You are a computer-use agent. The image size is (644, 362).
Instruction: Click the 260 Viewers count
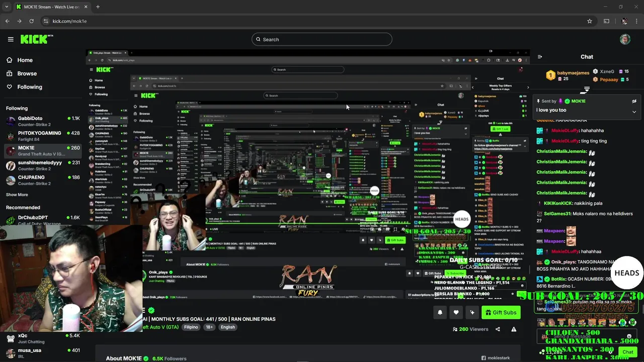(x=470, y=329)
